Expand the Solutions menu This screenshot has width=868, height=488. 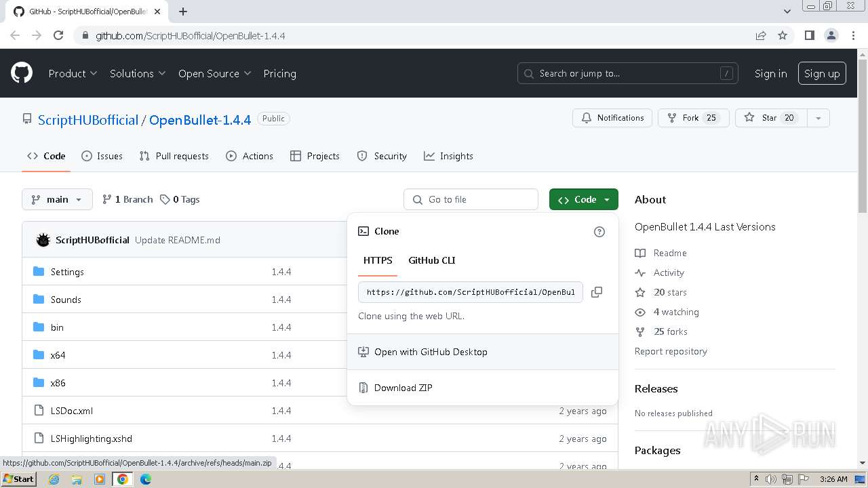pyautogui.click(x=138, y=73)
